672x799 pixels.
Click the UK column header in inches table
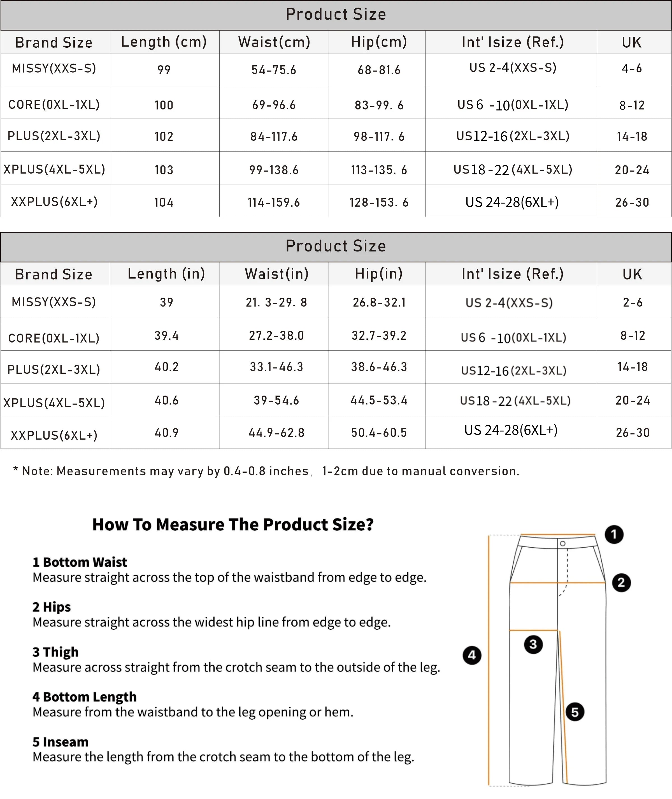pos(632,274)
